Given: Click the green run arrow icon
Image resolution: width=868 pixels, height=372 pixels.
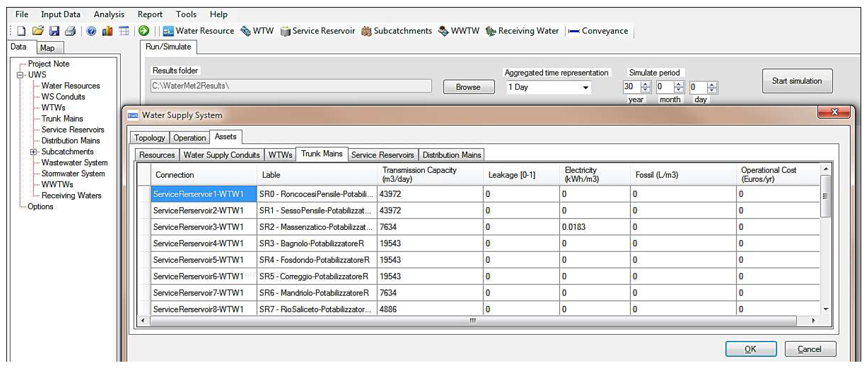Looking at the screenshot, I should (144, 31).
